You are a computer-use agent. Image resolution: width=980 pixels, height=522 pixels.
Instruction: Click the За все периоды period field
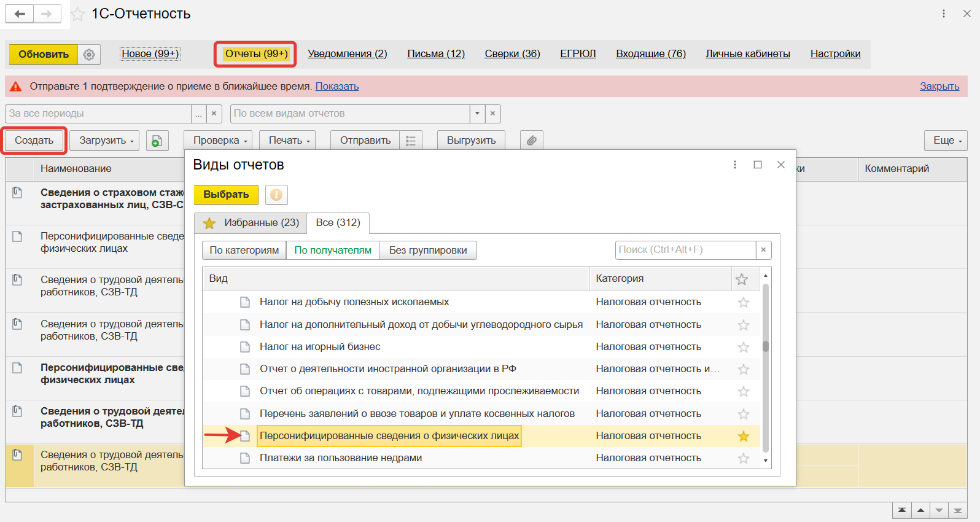(x=98, y=114)
